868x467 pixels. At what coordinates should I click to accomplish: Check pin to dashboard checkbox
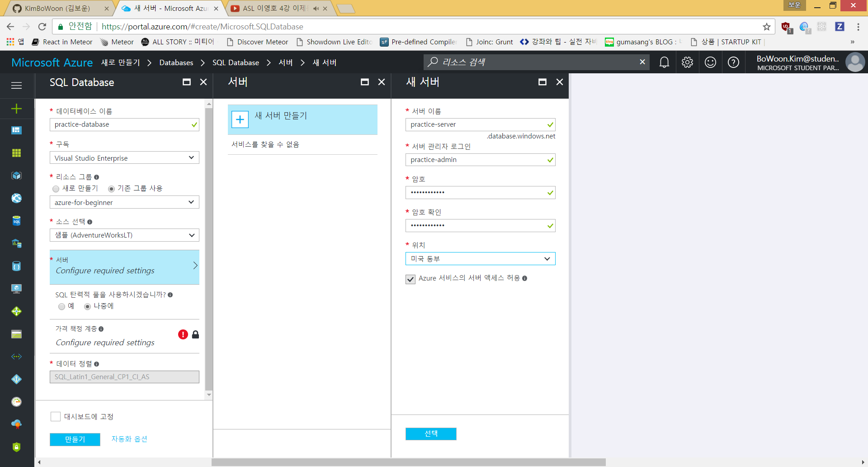click(56, 417)
